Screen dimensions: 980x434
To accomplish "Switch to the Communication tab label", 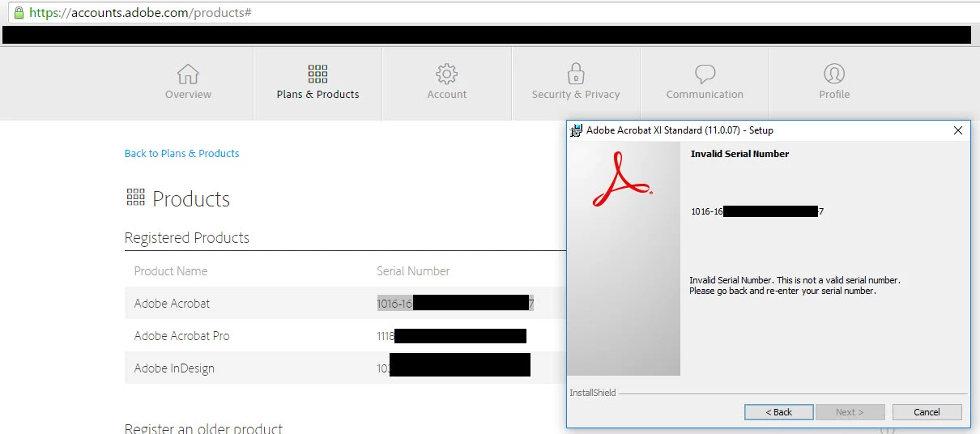I will coord(705,95).
